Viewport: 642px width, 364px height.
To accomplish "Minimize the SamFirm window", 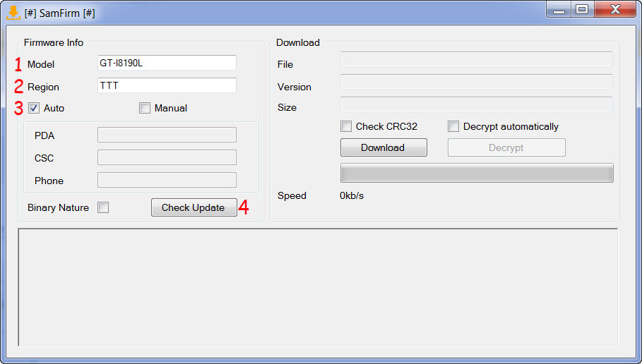I will point(559,10).
